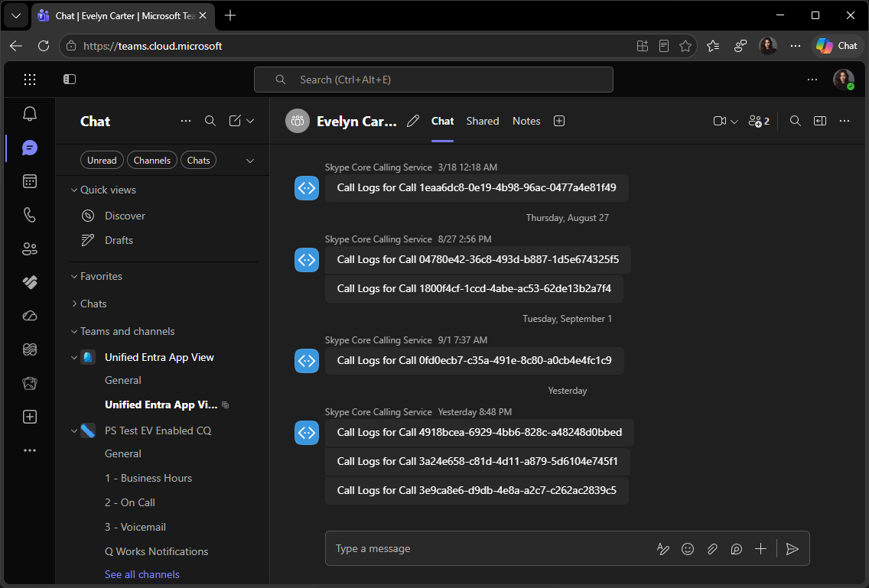Switch to the Notes tab
This screenshot has height=588, width=869.
(526, 121)
